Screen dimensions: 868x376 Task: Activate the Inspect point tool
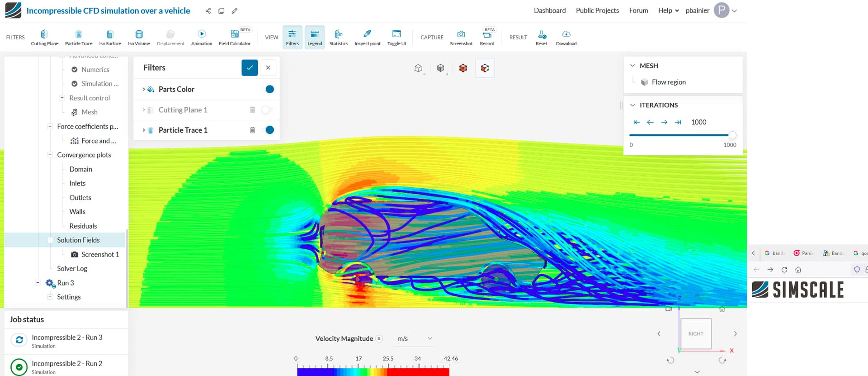click(367, 38)
